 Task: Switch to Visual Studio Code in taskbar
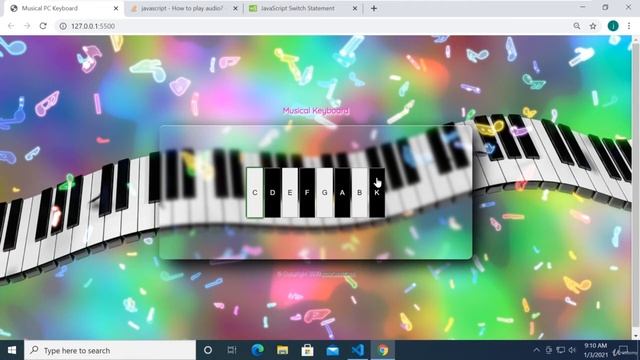point(358,350)
